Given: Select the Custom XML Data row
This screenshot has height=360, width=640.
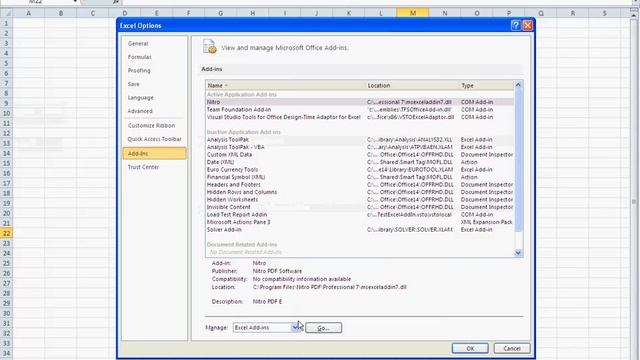Looking at the screenshot, I should 360,155.
